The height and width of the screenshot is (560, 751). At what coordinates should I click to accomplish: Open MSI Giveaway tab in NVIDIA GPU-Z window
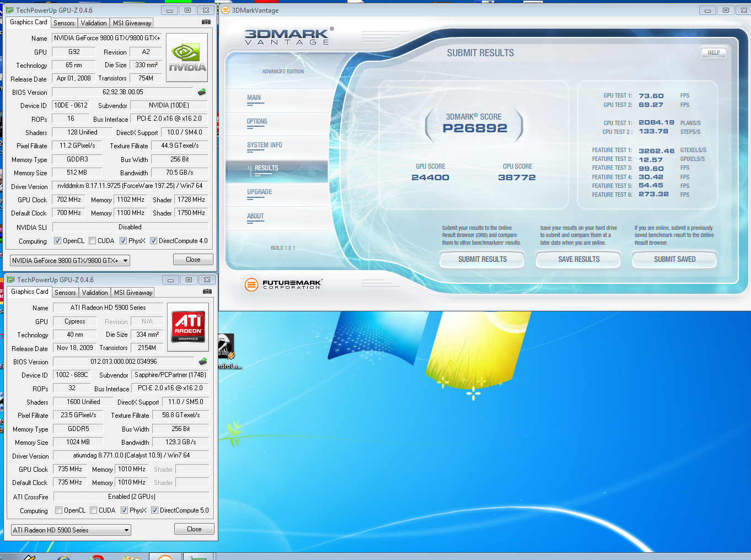[132, 23]
